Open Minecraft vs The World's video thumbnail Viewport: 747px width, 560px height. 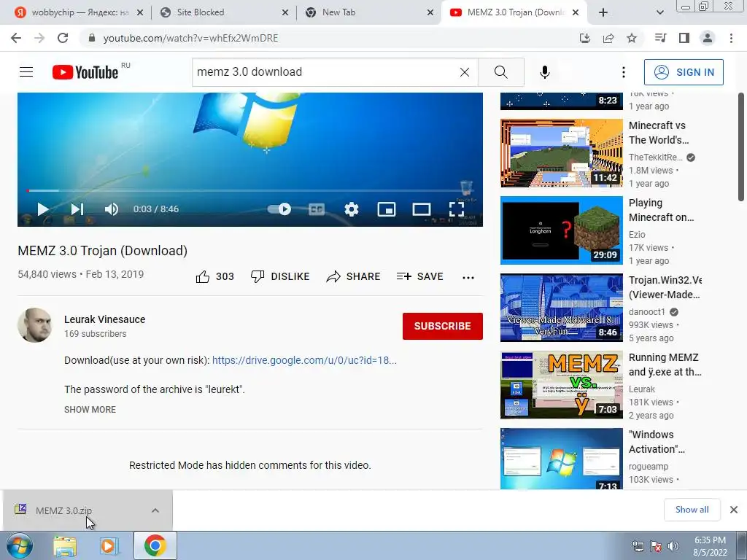click(x=561, y=153)
